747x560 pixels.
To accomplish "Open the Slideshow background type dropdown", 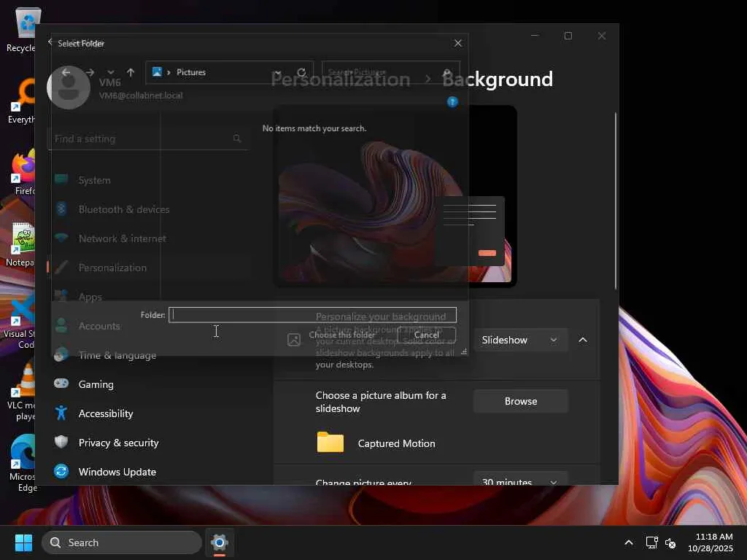I will tap(519, 340).
